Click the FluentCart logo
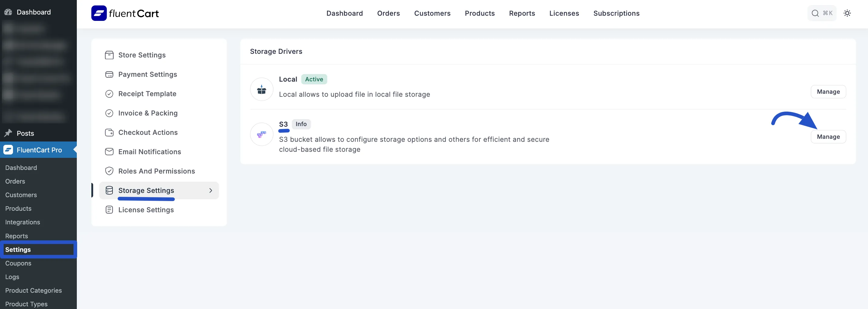 [125, 13]
